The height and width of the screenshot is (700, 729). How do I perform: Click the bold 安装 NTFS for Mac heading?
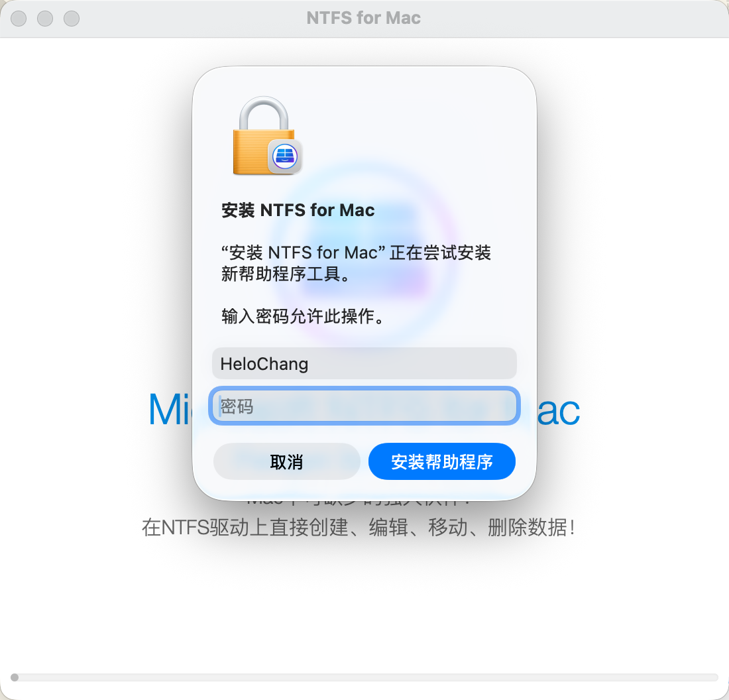coord(298,210)
